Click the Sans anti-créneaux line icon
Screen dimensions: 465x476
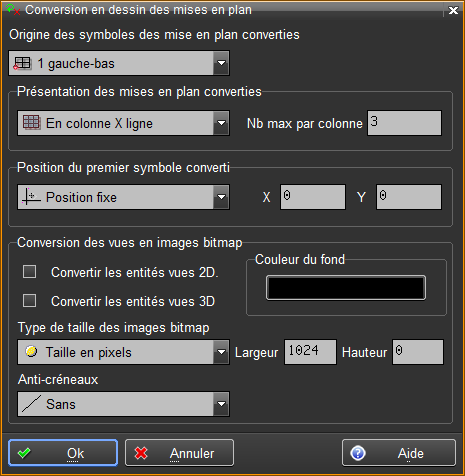click(31, 404)
